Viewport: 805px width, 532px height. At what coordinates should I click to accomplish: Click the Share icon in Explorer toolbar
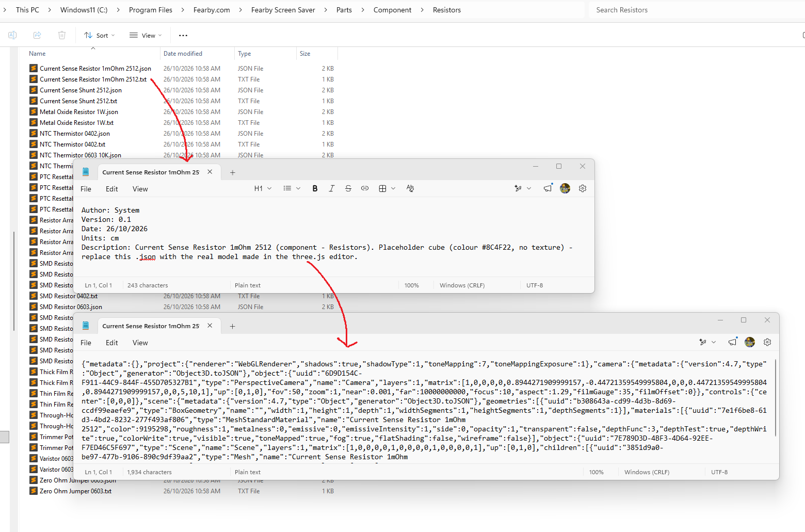pyautogui.click(x=37, y=35)
